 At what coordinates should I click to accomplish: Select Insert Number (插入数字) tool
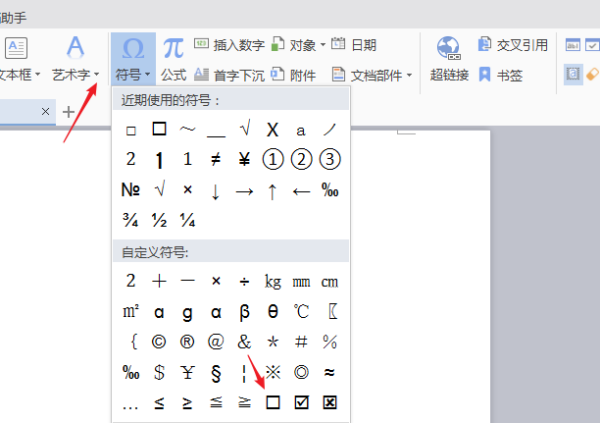201,45
